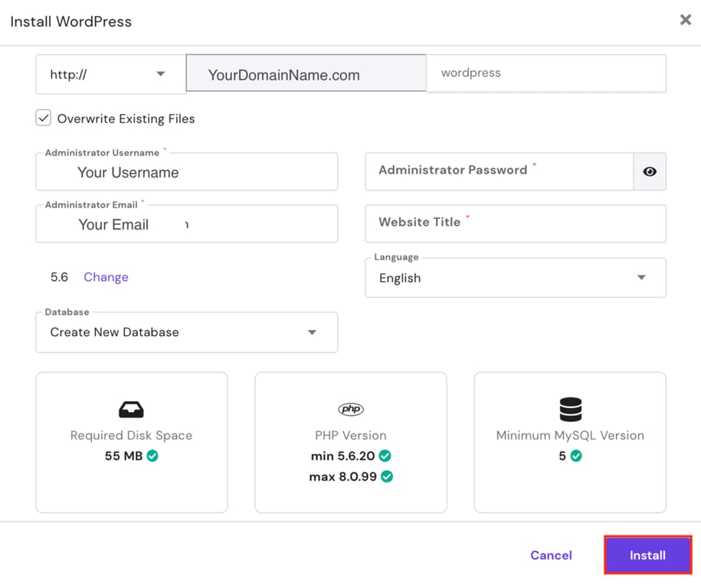Click the Website Title input field
701x588 pixels.
tap(515, 223)
